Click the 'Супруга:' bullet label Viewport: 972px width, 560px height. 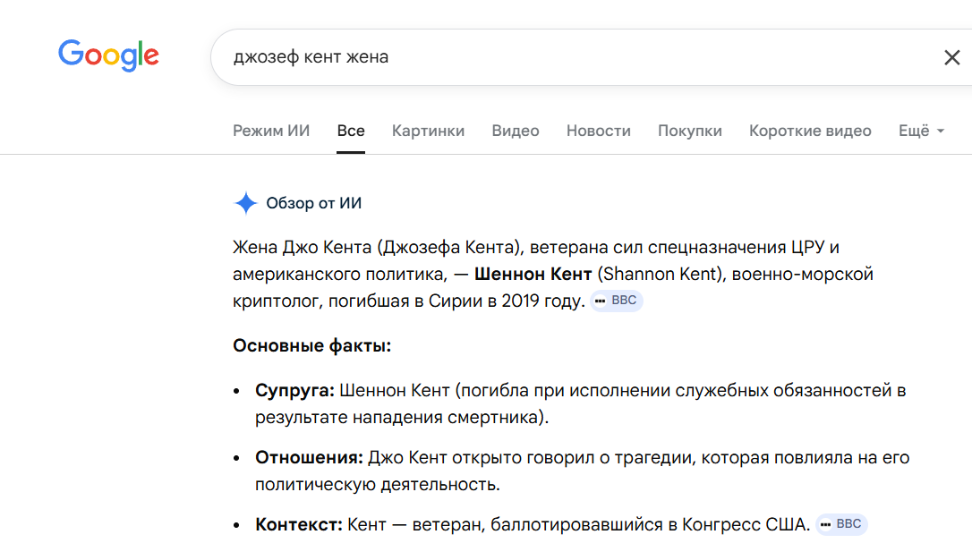(x=294, y=391)
